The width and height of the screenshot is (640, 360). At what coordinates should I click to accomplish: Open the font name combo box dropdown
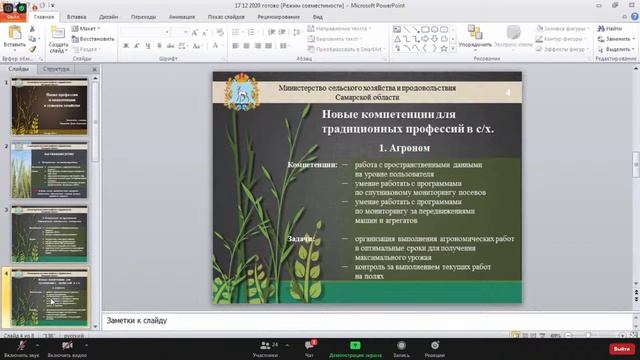tap(167, 32)
